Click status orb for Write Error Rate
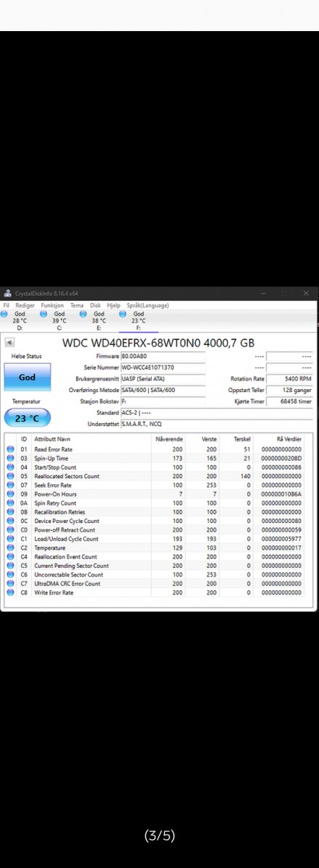The width and height of the screenshot is (319, 868). coord(11,592)
